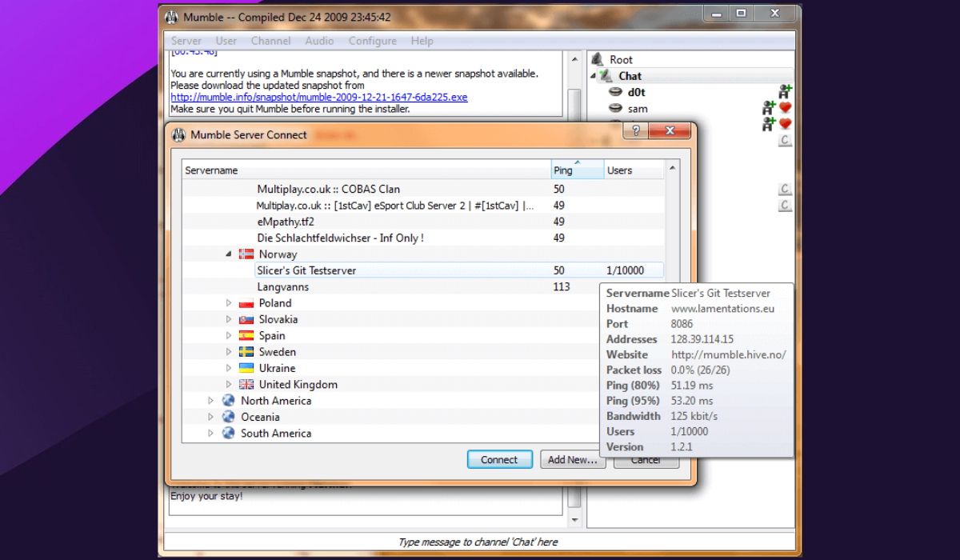The image size is (960, 560).
Task: Open the Server menu
Action: 186,41
